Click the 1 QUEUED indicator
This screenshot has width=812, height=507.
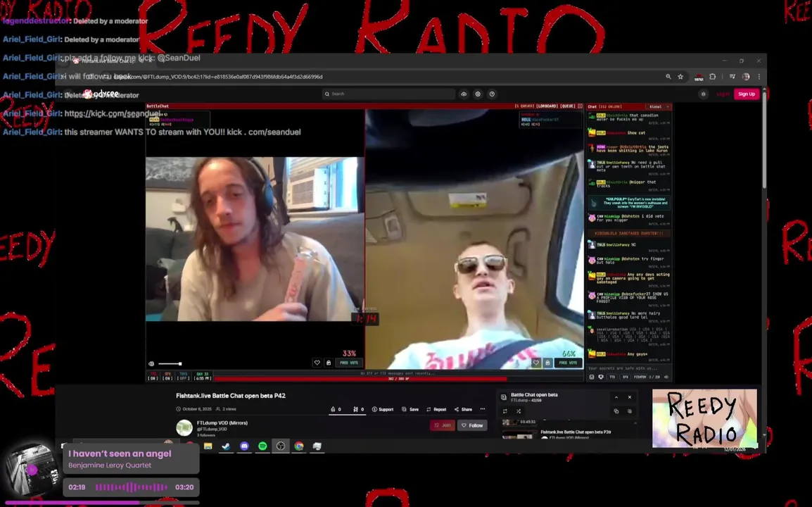point(524,106)
